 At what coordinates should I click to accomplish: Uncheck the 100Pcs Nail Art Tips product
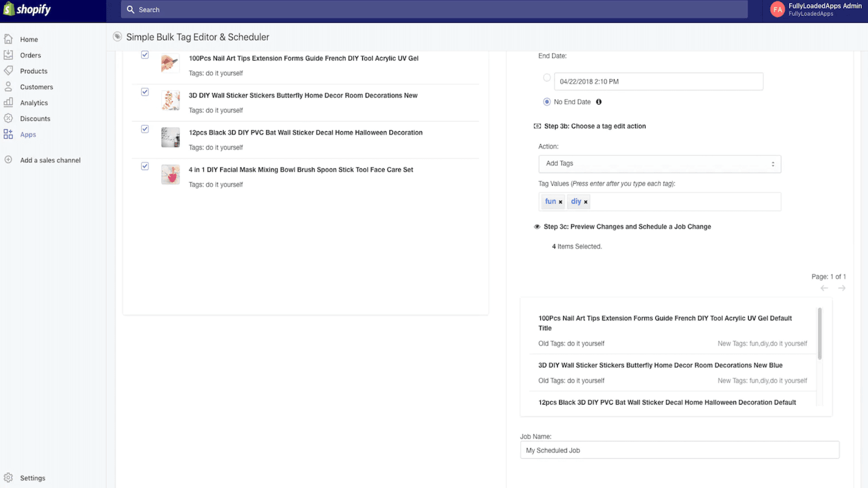(145, 55)
